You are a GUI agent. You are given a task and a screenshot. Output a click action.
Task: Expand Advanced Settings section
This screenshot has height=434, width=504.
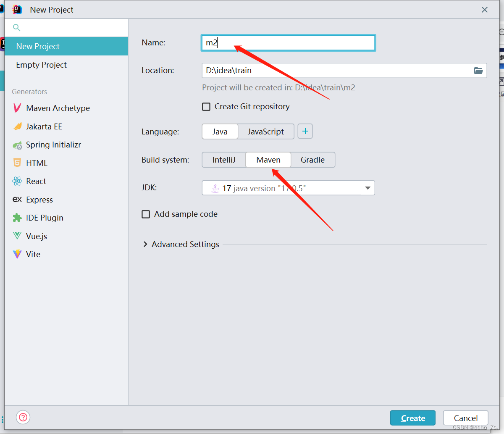(x=145, y=245)
